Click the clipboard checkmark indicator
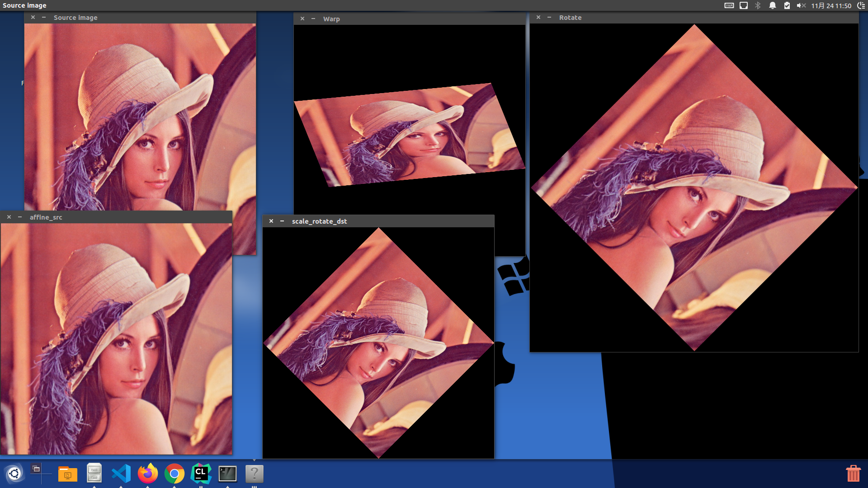This screenshot has width=868, height=488. tap(787, 5)
